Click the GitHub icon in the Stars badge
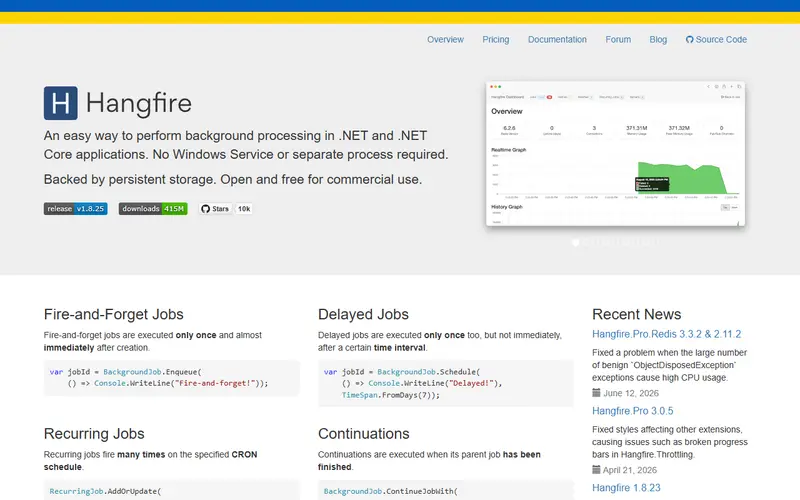 pyautogui.click(x=206, y=209)
